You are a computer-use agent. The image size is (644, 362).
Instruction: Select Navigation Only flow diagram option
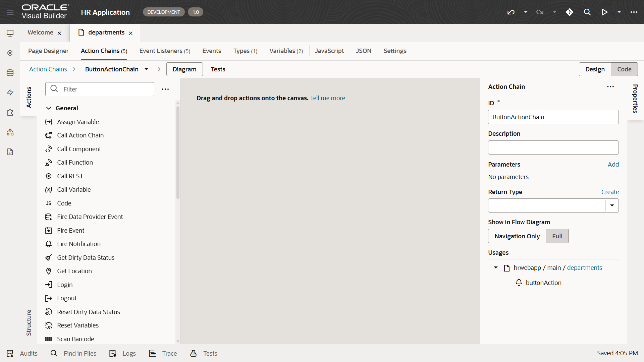[x=517, y=236]
